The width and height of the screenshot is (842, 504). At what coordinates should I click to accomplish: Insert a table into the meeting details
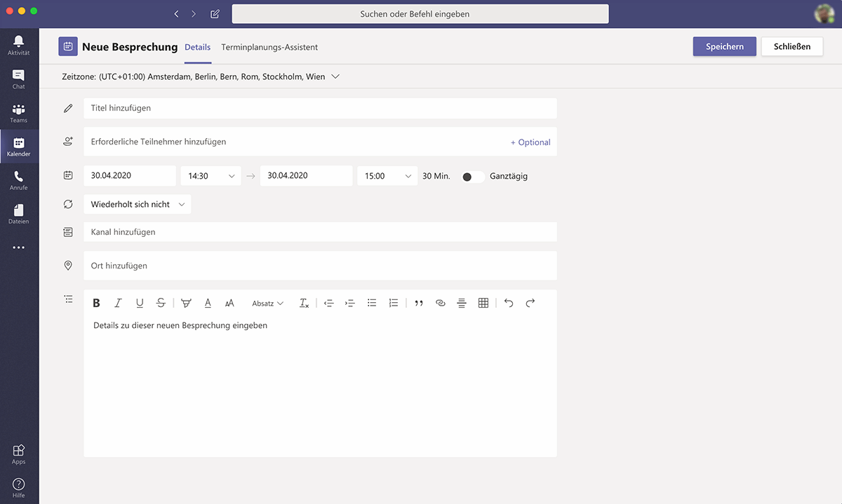(483, 303)
